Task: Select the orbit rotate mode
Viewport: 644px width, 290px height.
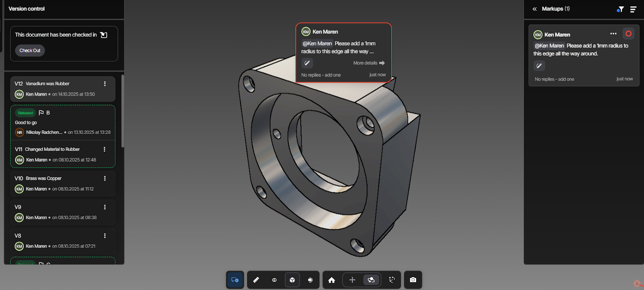Action: tap(371, 280)
